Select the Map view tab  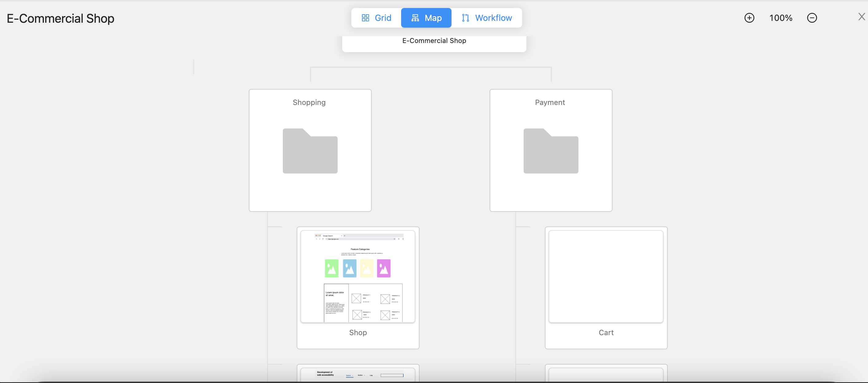(x=426, y=18)
